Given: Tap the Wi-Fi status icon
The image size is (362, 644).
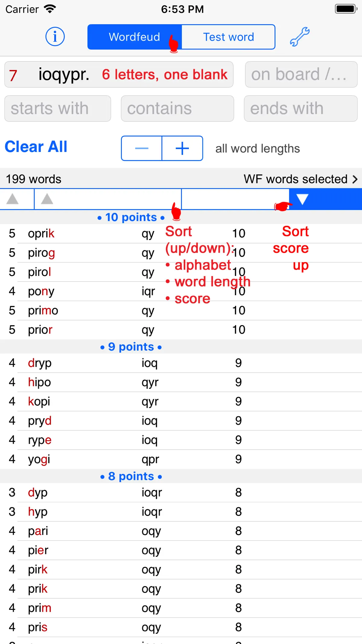Looking at the screenshot, I should 50,9.
